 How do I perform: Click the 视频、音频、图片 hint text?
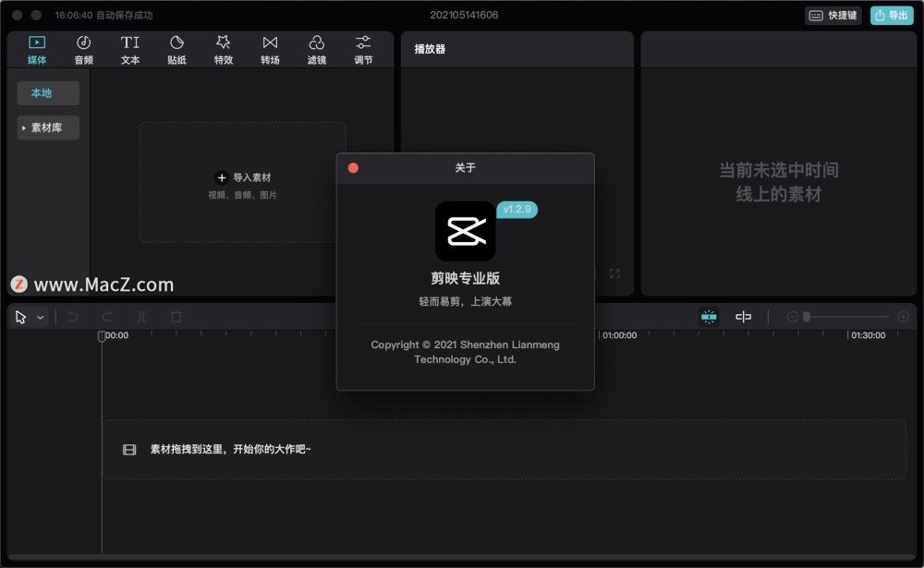[242, 195]
